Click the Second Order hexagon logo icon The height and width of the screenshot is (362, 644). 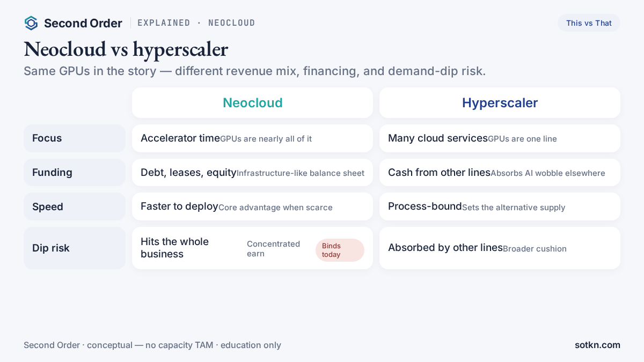[31, 23]
